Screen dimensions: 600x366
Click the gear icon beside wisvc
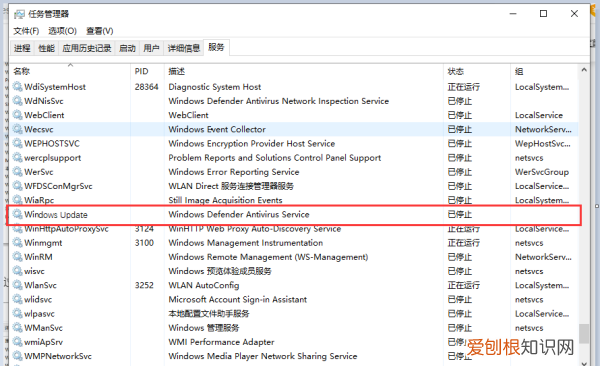click(18, 271)
